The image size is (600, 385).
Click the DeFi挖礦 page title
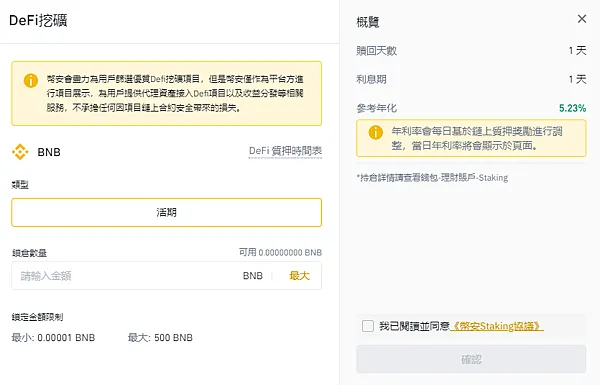pos(38,21)
